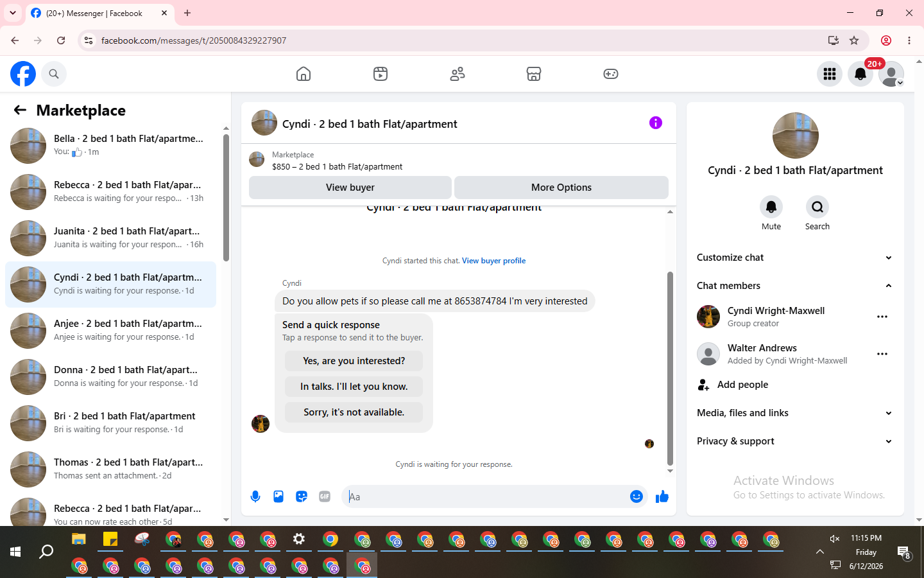Open options for Cyndi Wright-Maxwell member
The height and width of the screenshot is (578, 924).
tap(882, 317)
